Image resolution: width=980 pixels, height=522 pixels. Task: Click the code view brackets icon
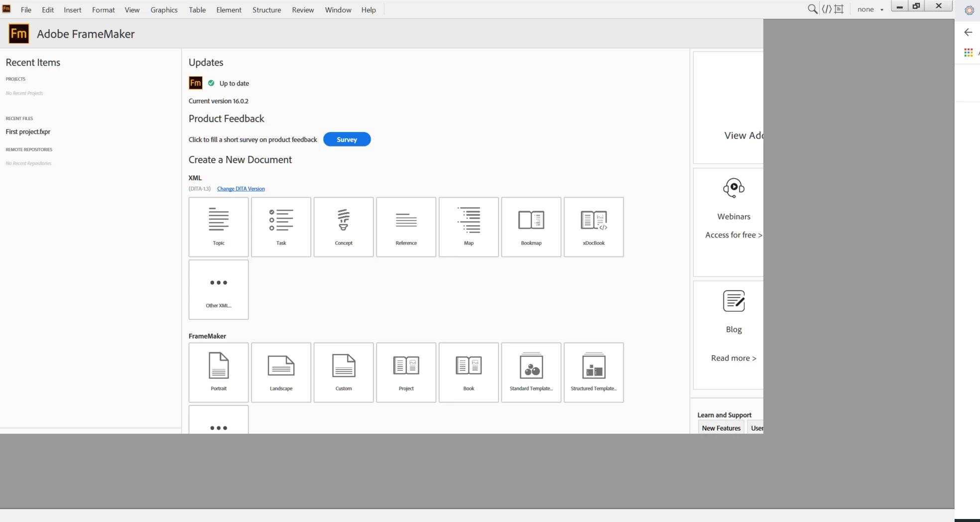pos(827,9)
